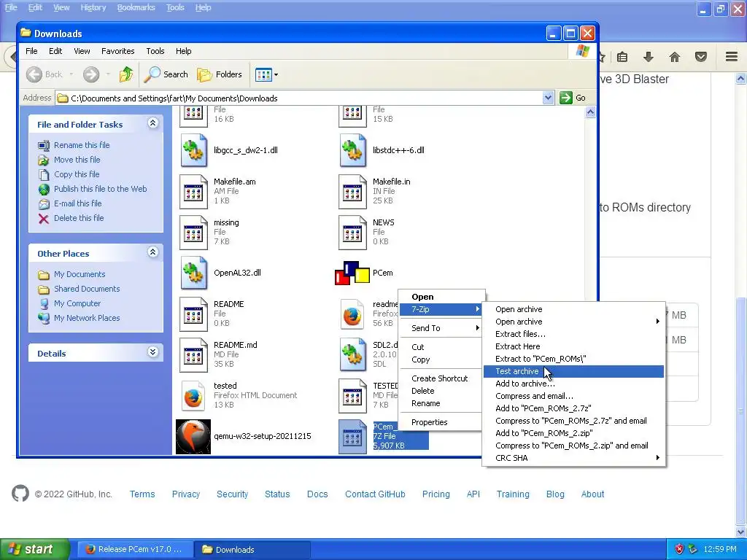This screenshot has height=560, width=747.
Task: Select Add to "PCem_ROMs_2.zip" option
Action: pyautogui.click(x=573, y=433)
